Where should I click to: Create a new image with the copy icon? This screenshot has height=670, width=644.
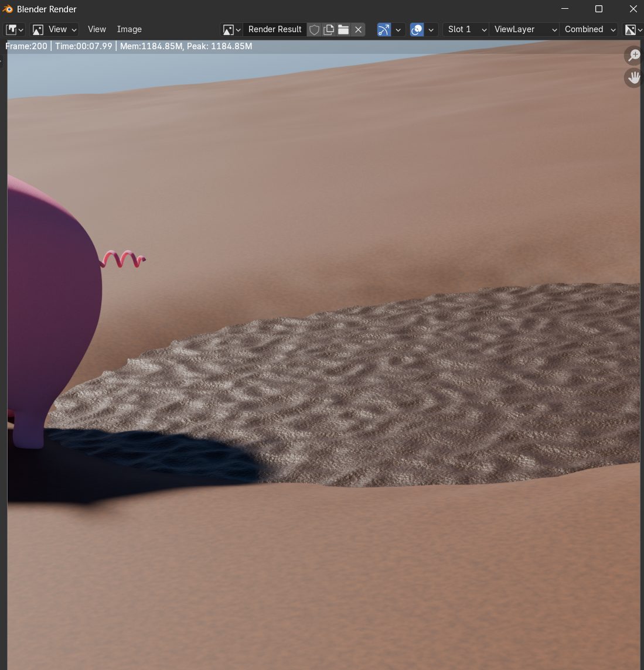(329, 29)
